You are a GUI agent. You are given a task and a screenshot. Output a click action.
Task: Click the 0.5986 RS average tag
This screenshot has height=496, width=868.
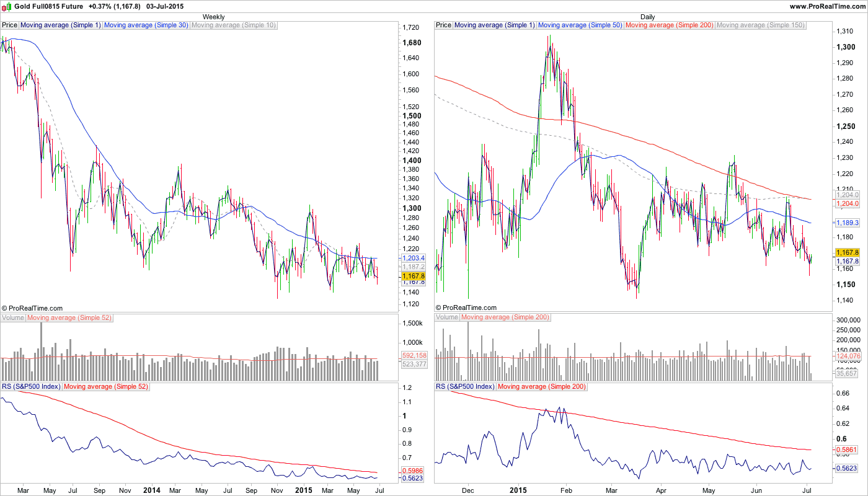click(412, 471)
